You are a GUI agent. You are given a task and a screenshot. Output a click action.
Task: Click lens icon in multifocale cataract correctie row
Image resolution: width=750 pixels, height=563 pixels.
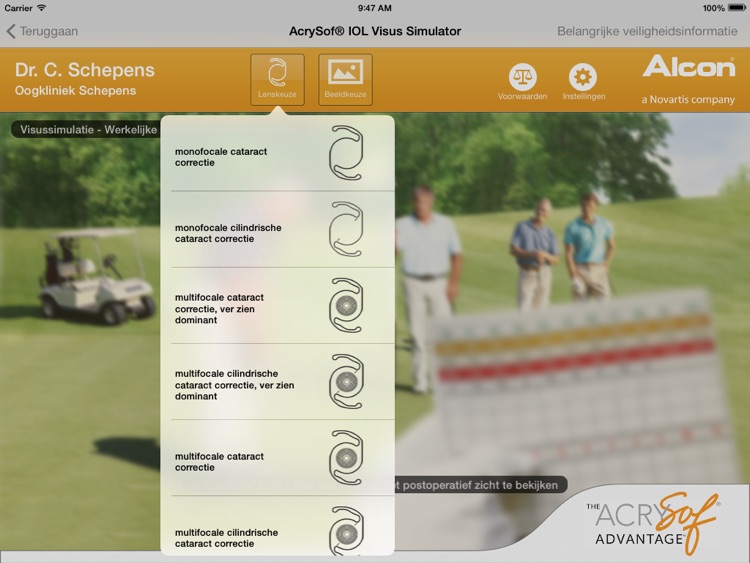click(346, 457)
